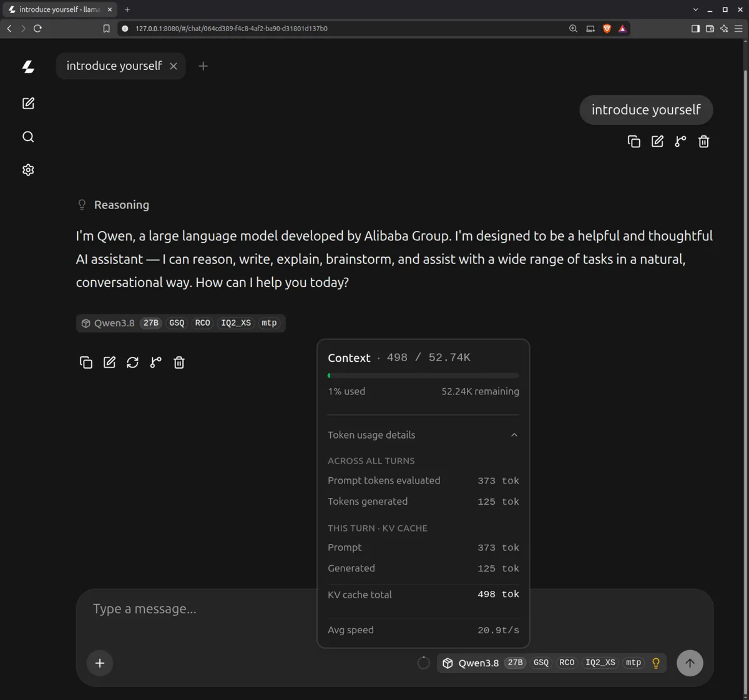This screenshot has height=700, width=749.
Task: Open the browser hamburger menu
Action: coord(738,28)
